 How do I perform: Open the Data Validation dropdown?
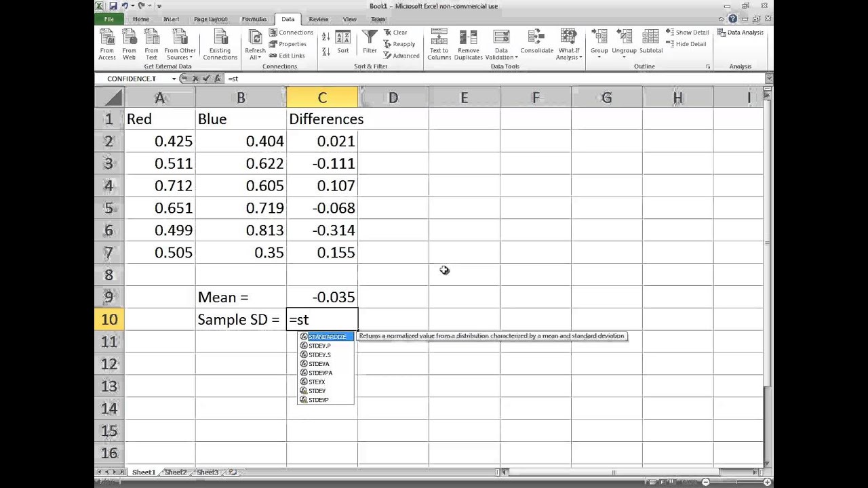click(501, 45)
